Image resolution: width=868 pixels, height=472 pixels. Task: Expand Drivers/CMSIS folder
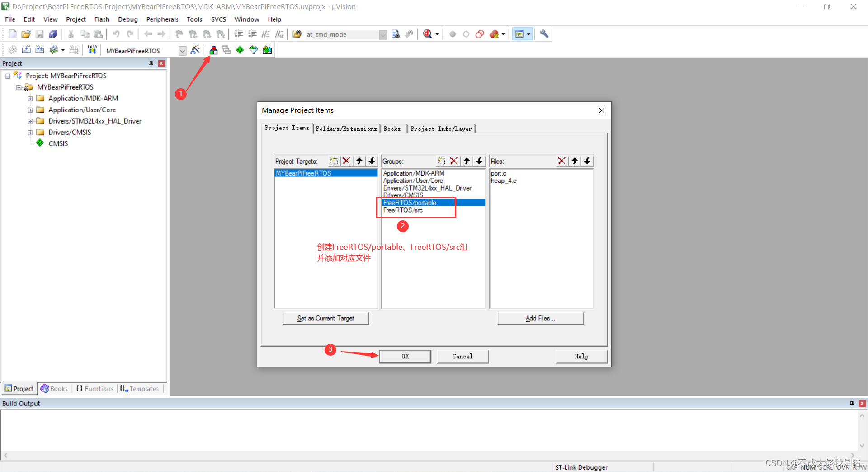coord(30,133)
